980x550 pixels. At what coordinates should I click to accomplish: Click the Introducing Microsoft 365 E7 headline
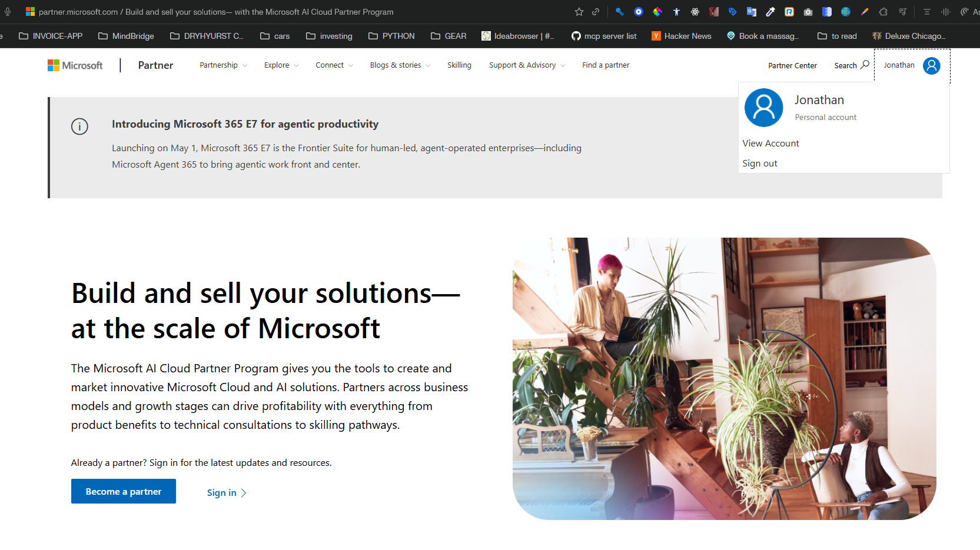click(x=245, y=124)
